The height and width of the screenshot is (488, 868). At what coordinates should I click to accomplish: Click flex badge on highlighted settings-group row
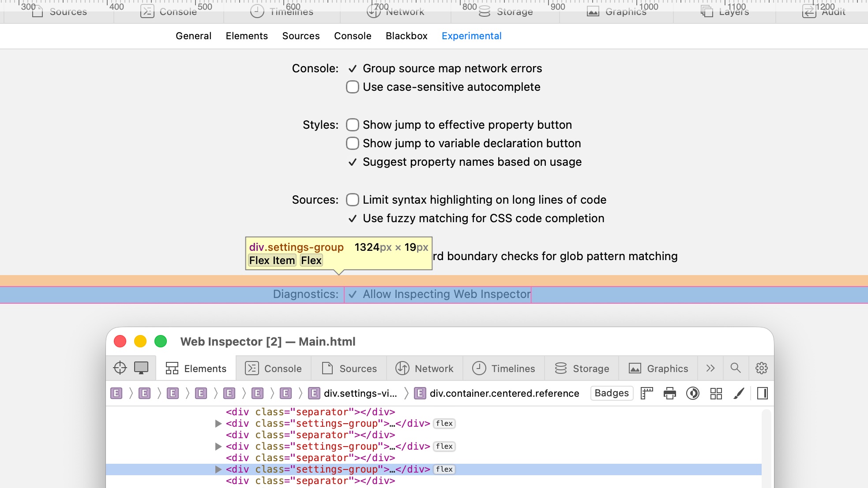coord(444,469)
